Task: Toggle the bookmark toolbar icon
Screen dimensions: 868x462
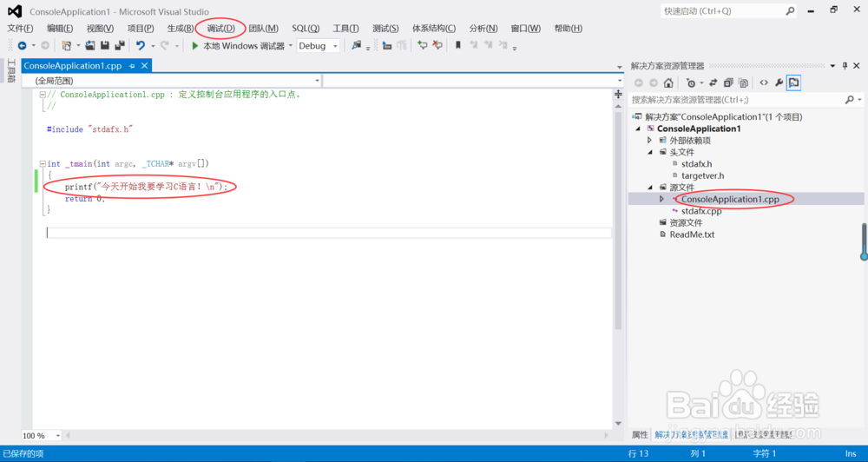Action: pyautogui.click(x=457, y=45)
